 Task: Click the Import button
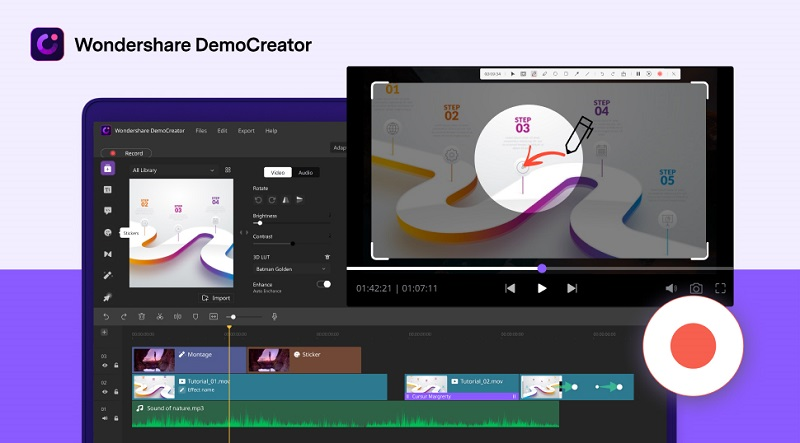216,298
